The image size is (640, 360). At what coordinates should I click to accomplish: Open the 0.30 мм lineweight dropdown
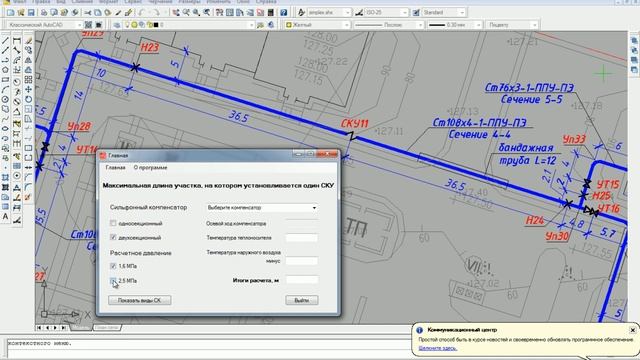[x=454, y=25]
